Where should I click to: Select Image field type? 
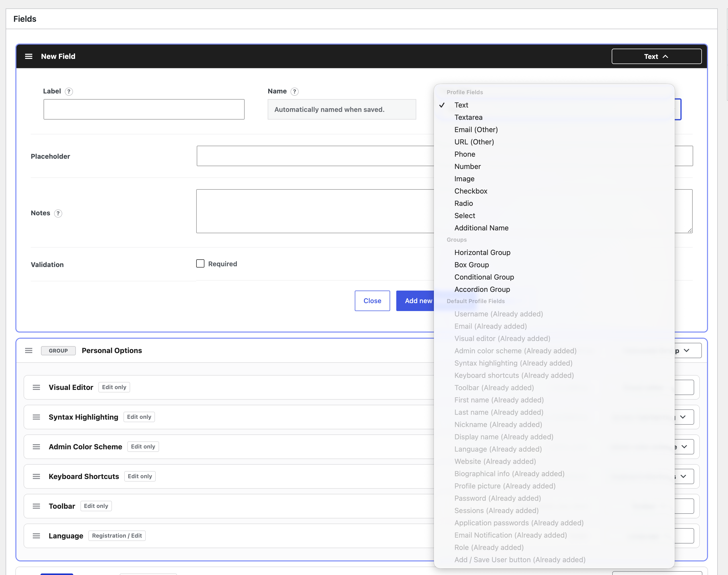click(554, 179)
